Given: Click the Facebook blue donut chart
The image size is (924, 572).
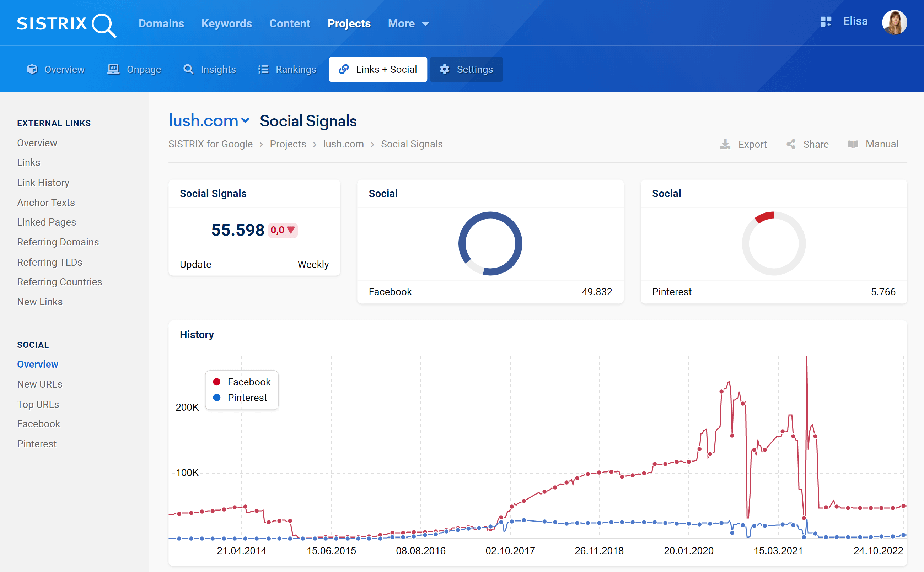Looking at the screenshot, I should (490, 244).
